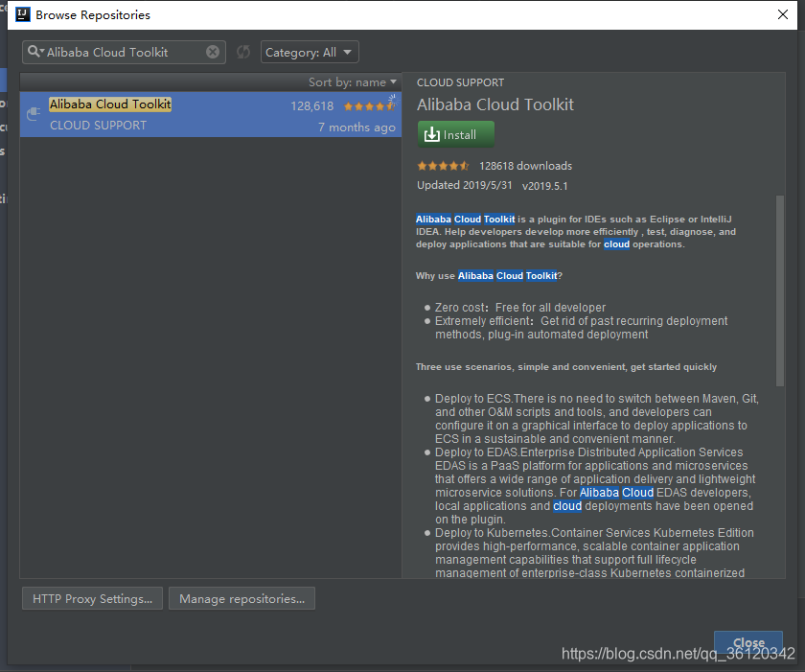
Task: Open the Manage repositories dialog
Action: (241, 598)
